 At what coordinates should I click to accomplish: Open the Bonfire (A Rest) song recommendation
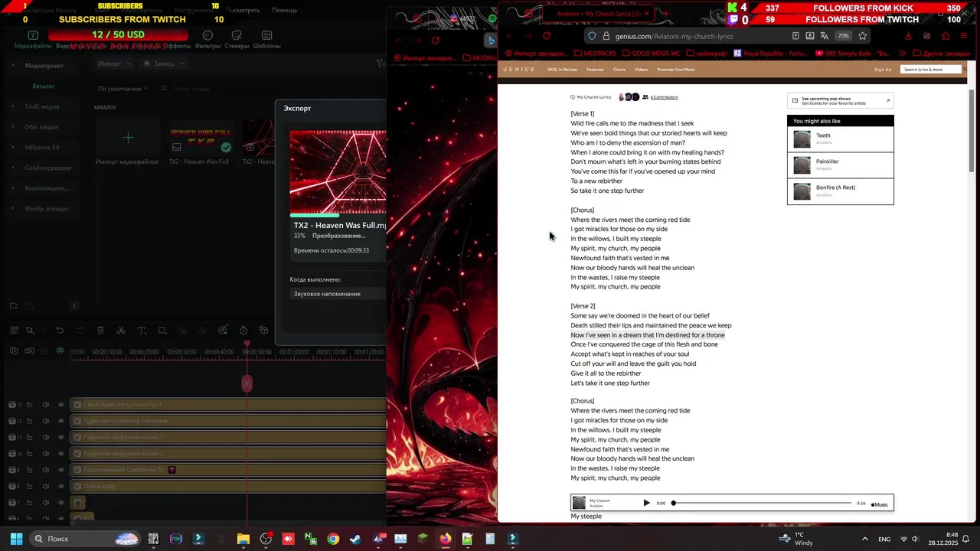[840, 191]
